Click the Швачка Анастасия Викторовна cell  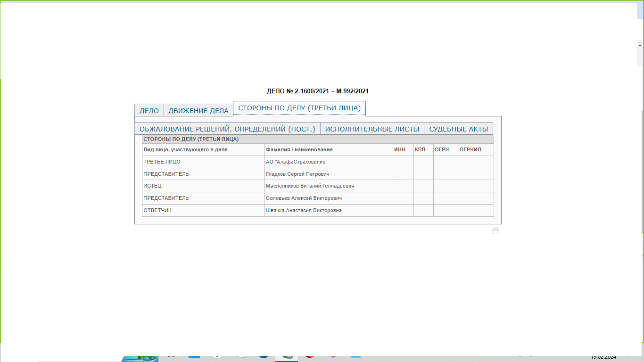(x=304, y=211)
